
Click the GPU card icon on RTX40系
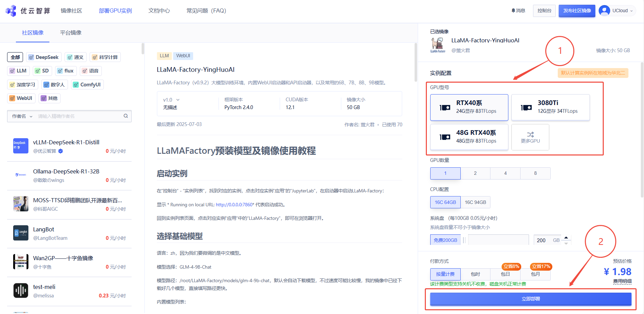click(x=445, y=107)
